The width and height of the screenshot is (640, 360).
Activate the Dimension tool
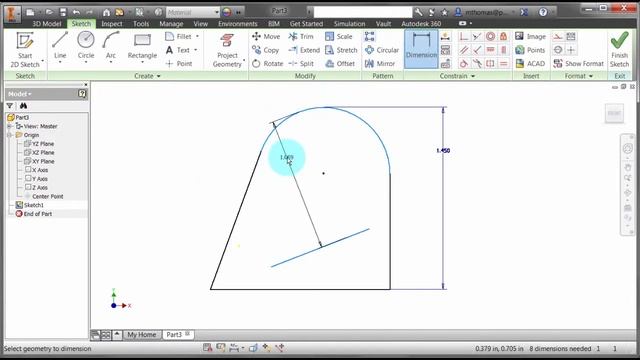[x=421, y=49]
